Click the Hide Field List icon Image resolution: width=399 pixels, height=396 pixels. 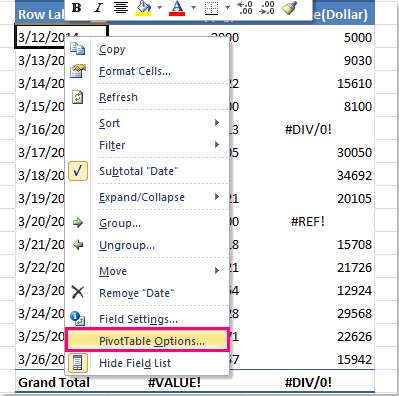coord(78,363)
